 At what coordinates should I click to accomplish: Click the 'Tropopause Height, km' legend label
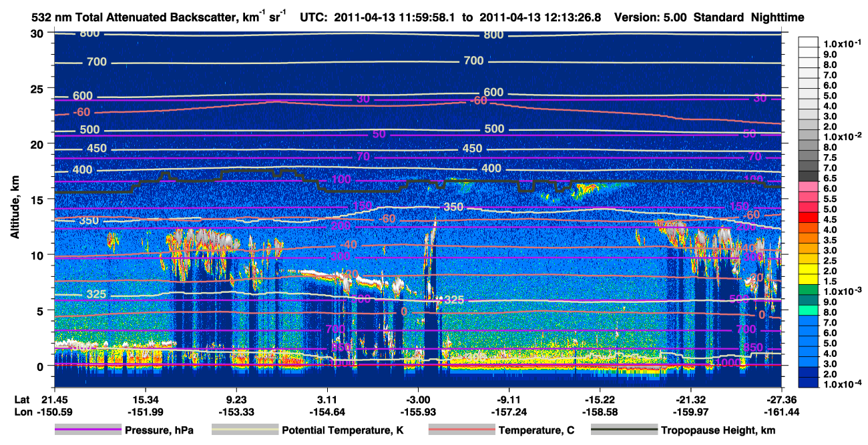point(718,430)
